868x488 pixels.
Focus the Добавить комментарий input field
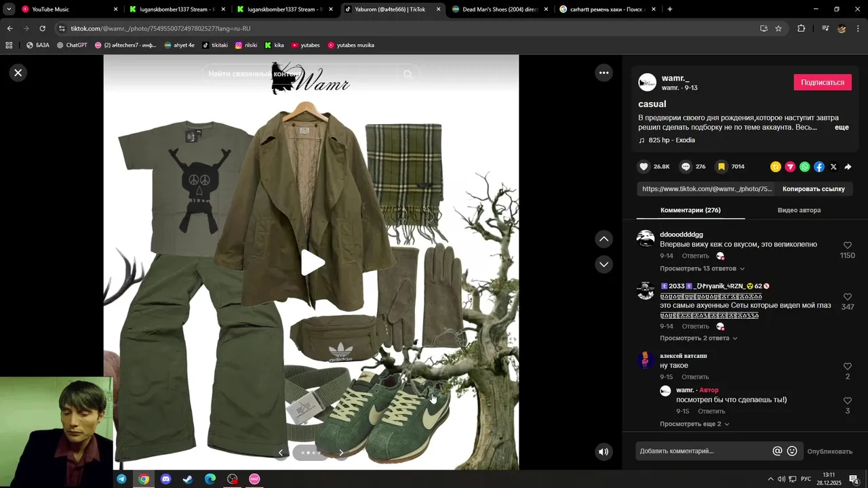(x=703, y=451)
